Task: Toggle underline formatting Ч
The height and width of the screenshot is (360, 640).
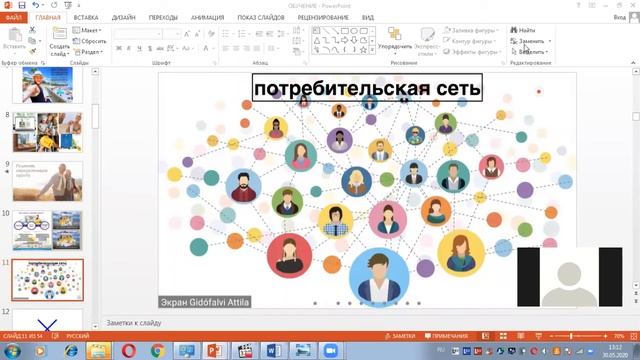Action: click(x=139, y=48)
